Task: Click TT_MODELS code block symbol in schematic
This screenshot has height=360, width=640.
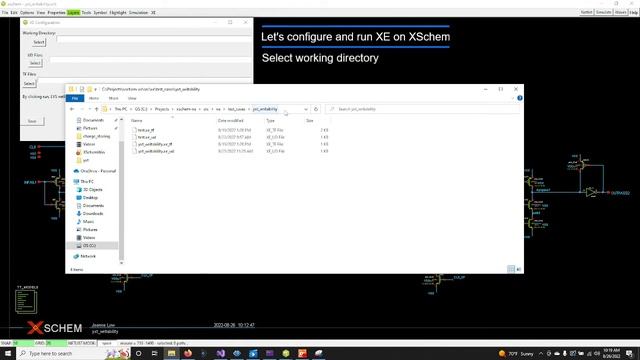Action: point(26,301)
